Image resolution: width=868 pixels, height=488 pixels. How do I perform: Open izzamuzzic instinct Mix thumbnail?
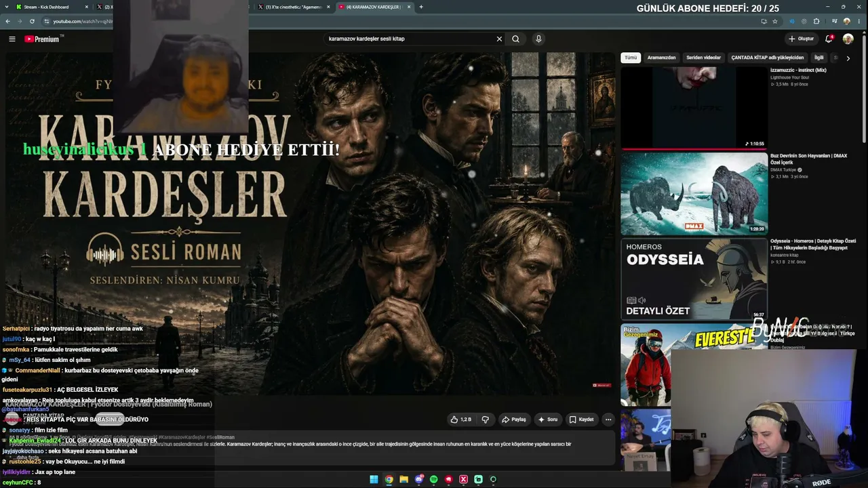(694, 108)
